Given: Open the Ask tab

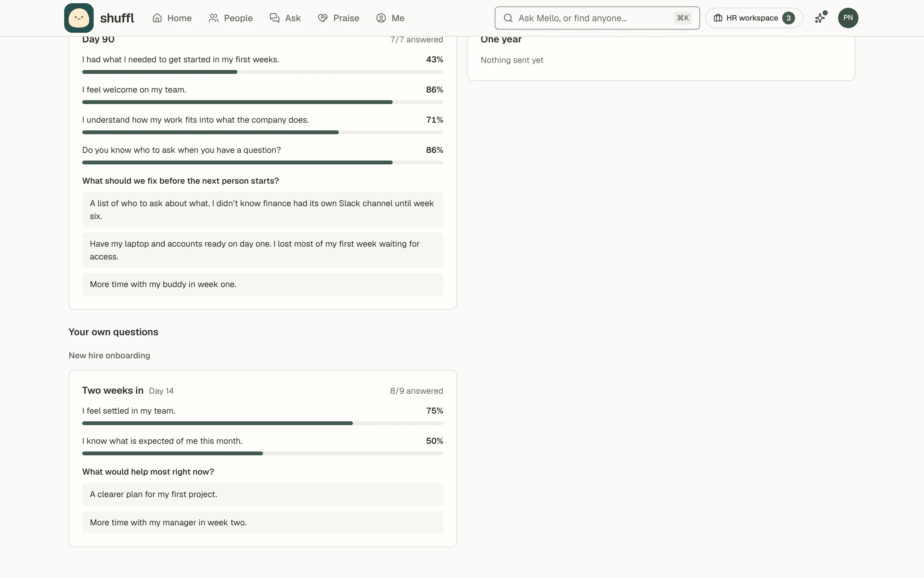Looking at the screenshot, I should (x=285, y=18).
